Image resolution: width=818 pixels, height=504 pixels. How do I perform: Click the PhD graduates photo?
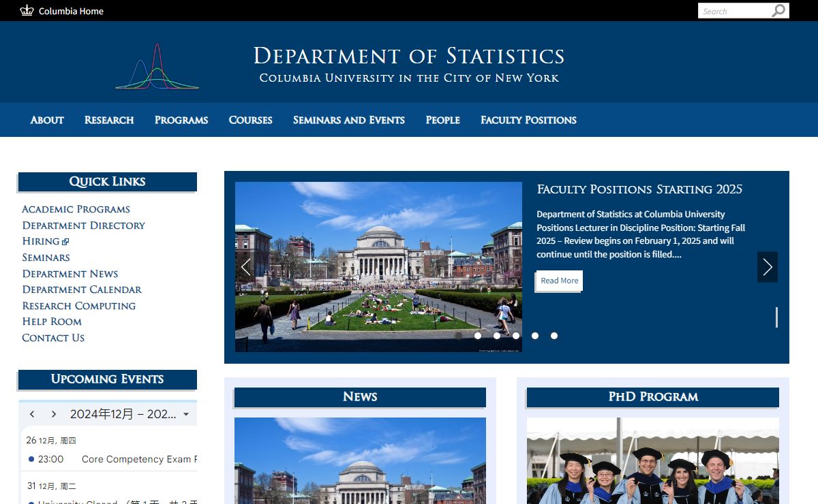(x=653, y=460)
